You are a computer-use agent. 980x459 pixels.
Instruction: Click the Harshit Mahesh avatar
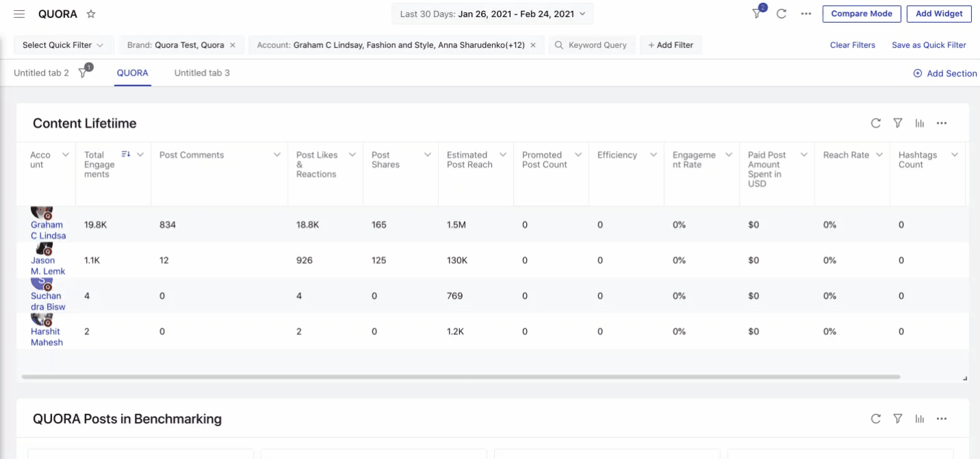[x=42, y=319]
